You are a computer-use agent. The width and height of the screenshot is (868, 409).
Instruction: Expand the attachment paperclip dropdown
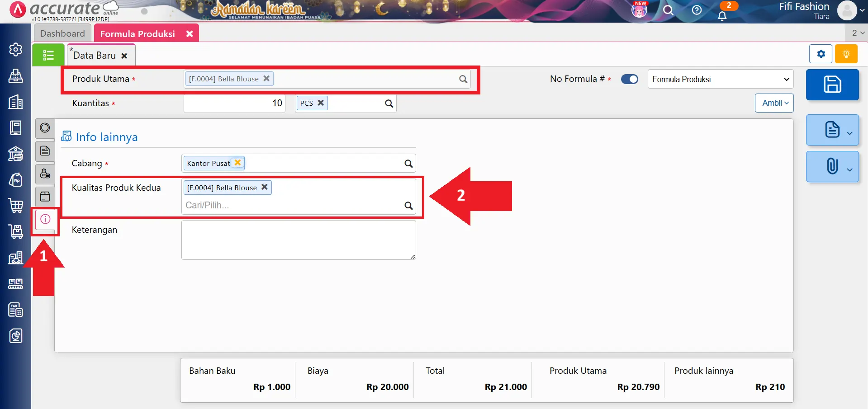point(832,166)
